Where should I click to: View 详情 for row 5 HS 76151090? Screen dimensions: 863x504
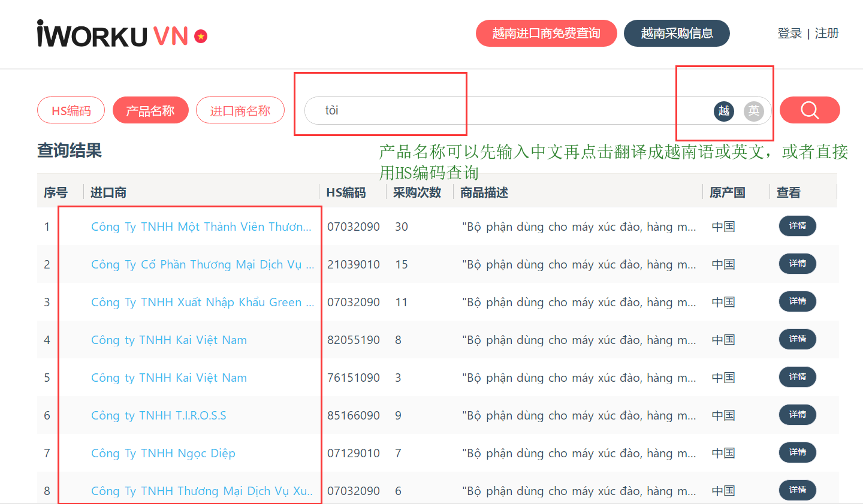(x=798, y=377)
